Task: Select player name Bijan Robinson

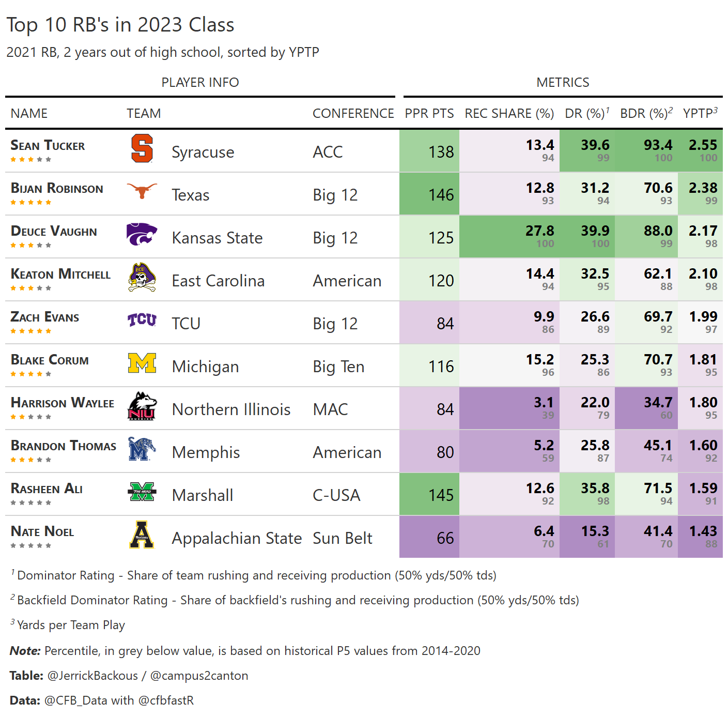Action: (x=57, y=189)
